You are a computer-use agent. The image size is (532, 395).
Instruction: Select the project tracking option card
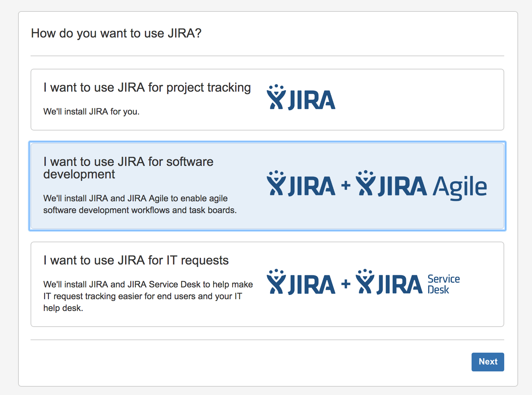267,99
